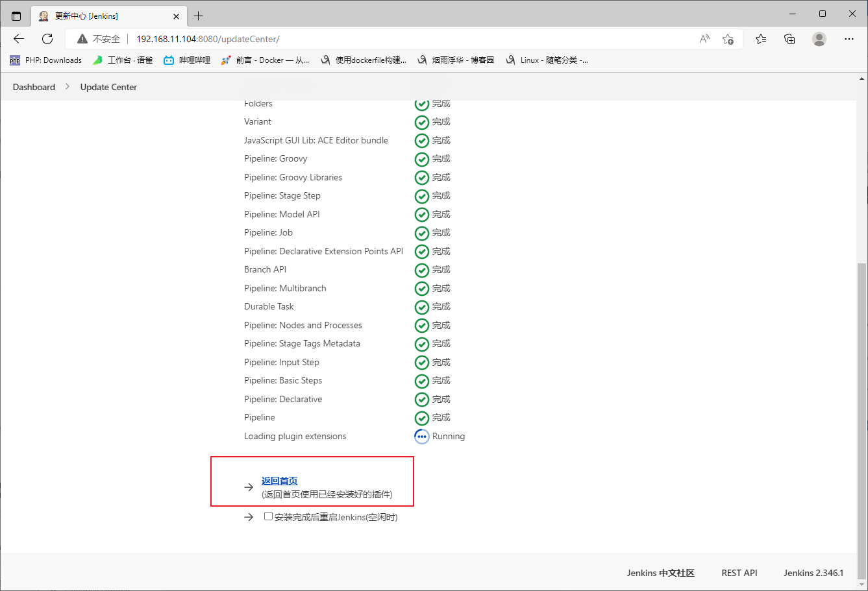Click the green check for Pipeline: Basic Steps
Viewport: 868px width, 591px height.
click(422, 381)
